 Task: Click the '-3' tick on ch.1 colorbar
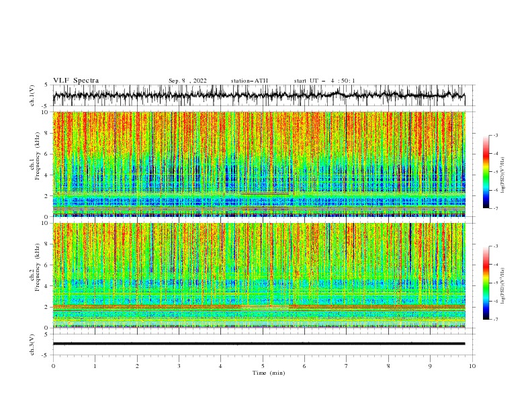point(496,135)
